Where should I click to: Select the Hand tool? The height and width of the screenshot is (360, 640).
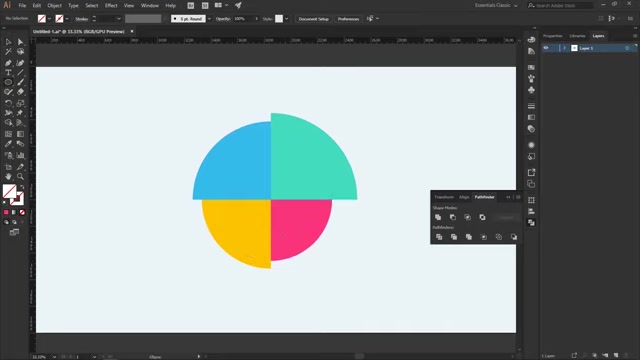coord(8,177)
